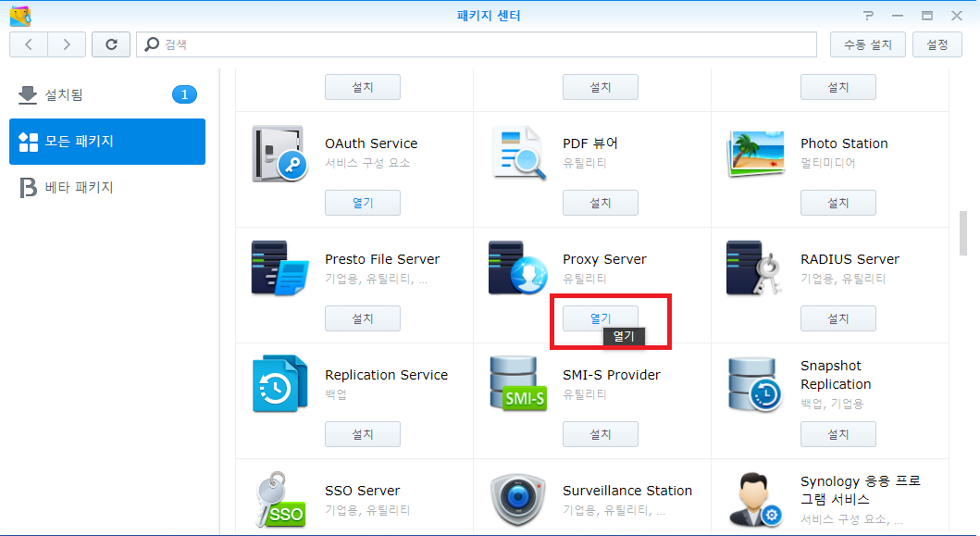
Task: Install the SMI-S Provider package
Action: point(601,434)
